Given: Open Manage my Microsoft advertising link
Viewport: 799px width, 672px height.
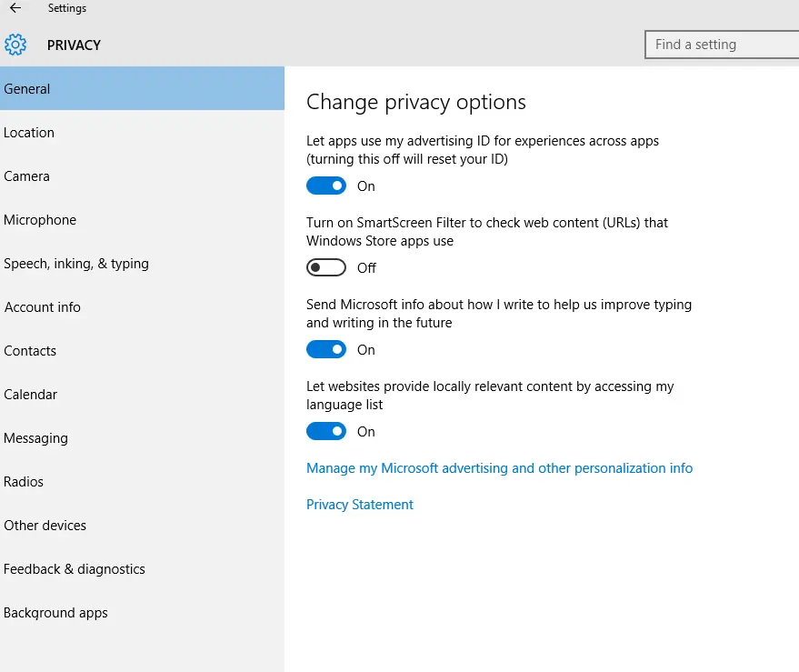Looking at the screenshot, I should coord(499,468).
